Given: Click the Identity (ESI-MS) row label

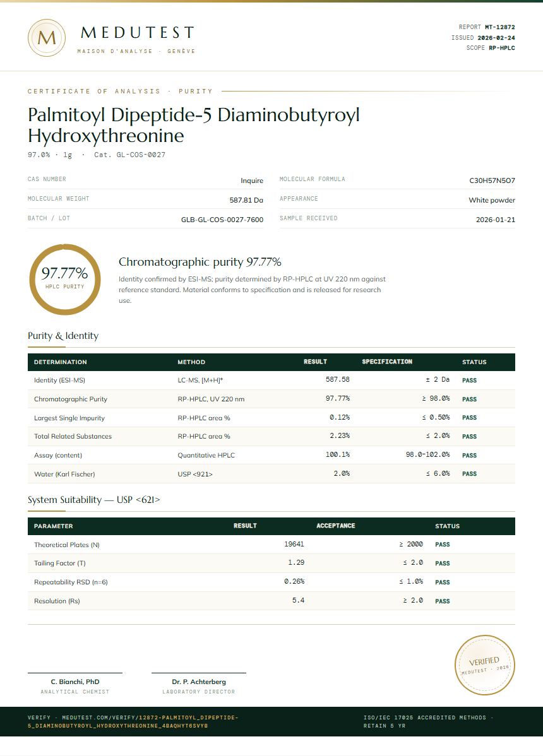Looking at the screenshot, I should coord(59,381).
